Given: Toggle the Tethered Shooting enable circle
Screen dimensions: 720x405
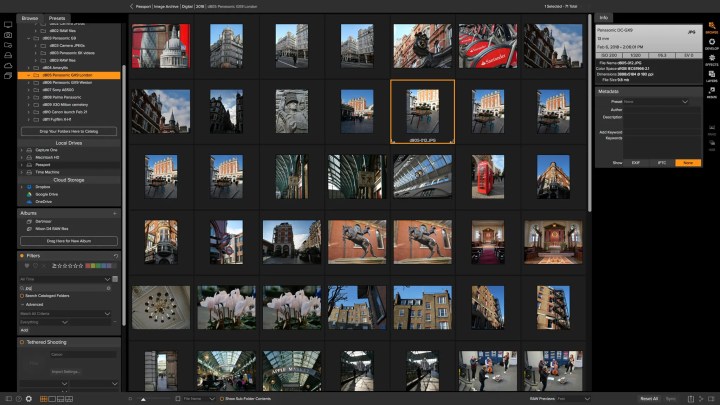Looking at the screenshot, I should pyautogui.click(x=22, y=342).
